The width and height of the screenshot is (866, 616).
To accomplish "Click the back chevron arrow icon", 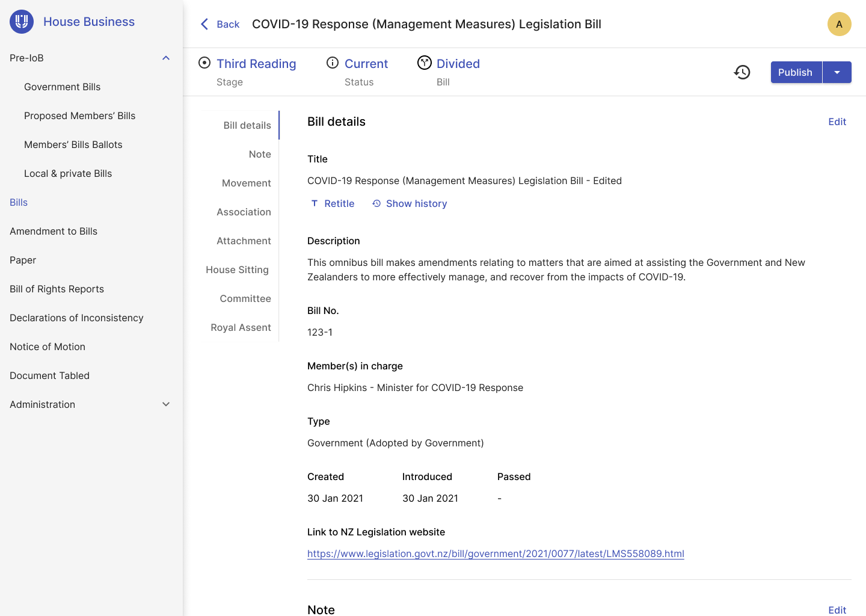I will point(204,24).
